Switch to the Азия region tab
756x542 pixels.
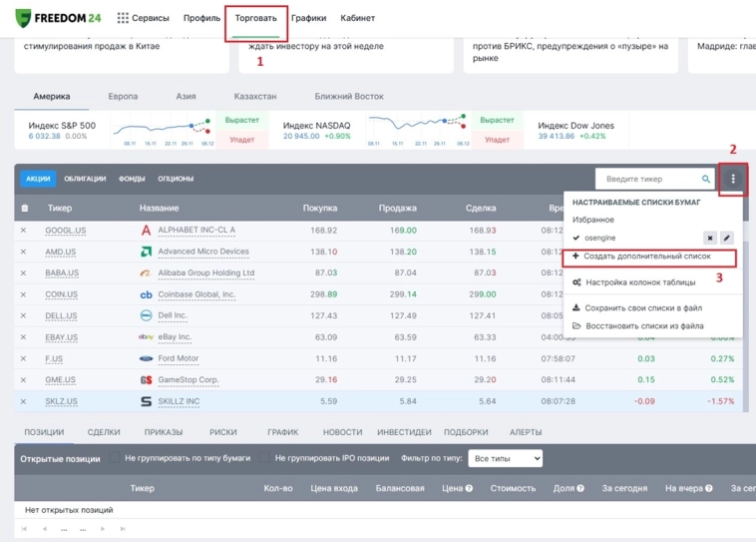point(186,97)
